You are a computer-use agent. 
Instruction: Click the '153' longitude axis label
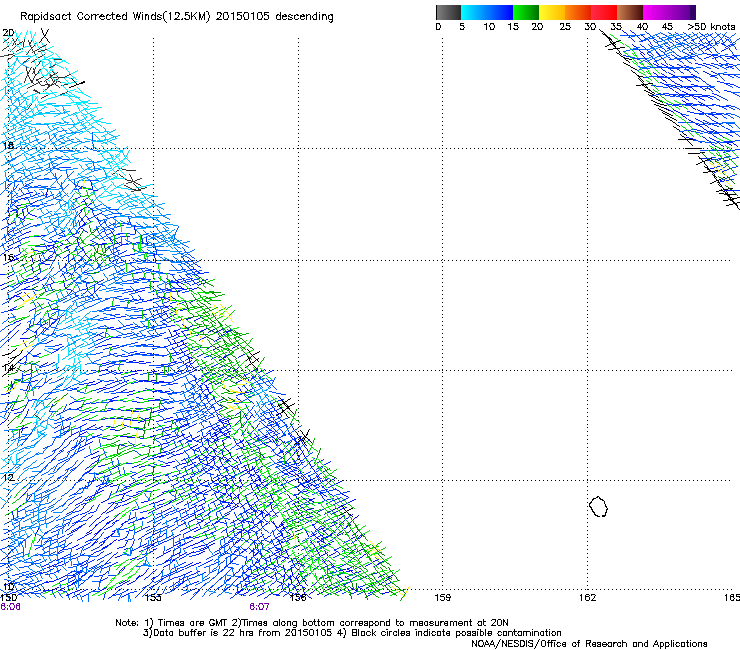[x=153, y=598]
